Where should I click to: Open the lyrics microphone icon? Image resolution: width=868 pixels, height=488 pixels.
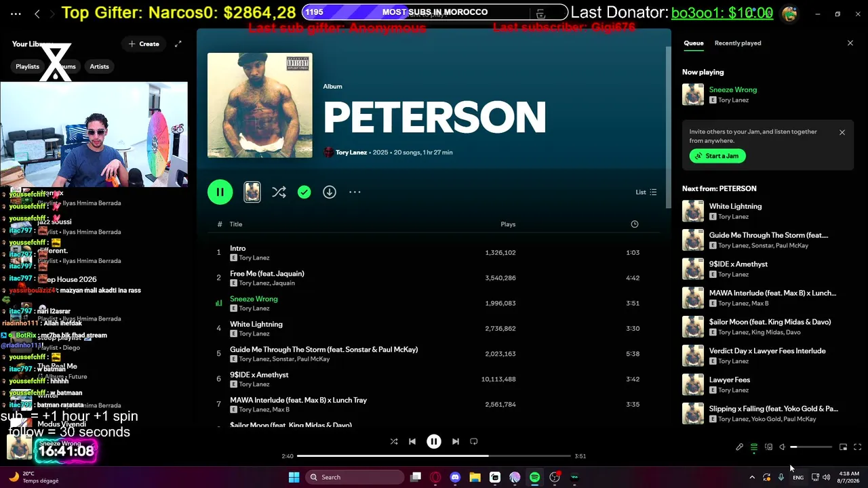click(x=740, y=447)
